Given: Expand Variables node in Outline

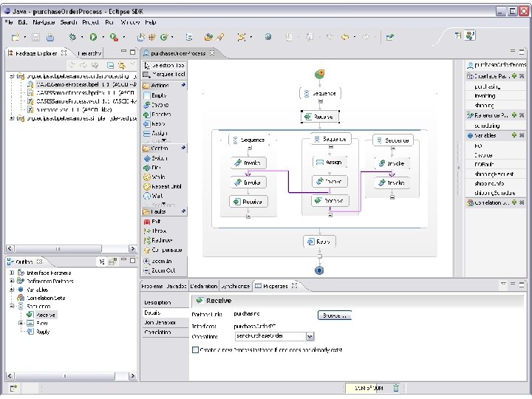Looking at the screenshot, I should pyautogui.click(x=12, y=290).
